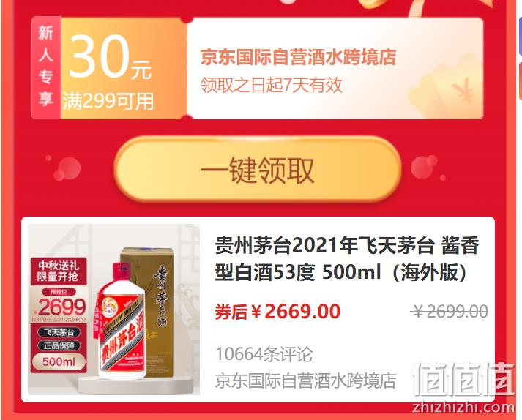The height and width of the screenshot is (420, 522).
Task: Click the 值值值 watermark logo
Action: coord(463,380)
